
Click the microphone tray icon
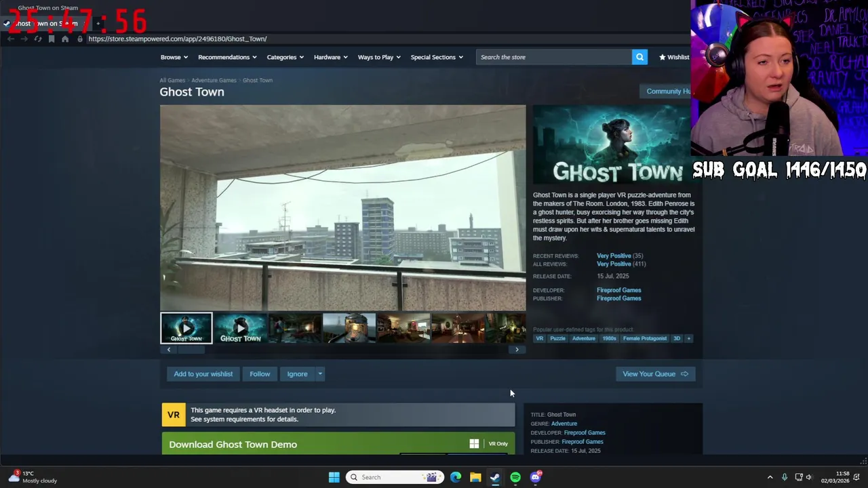click(785, 477)
